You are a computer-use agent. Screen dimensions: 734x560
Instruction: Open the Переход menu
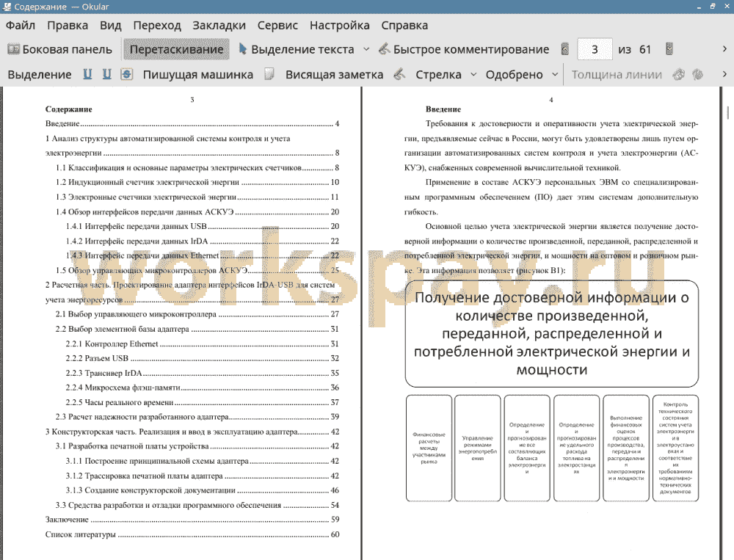(157, 25)
